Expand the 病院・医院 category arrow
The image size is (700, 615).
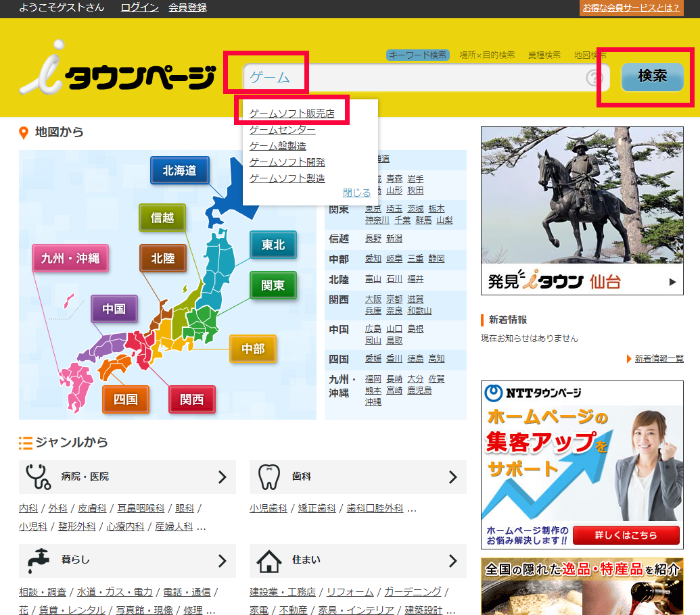222,477
